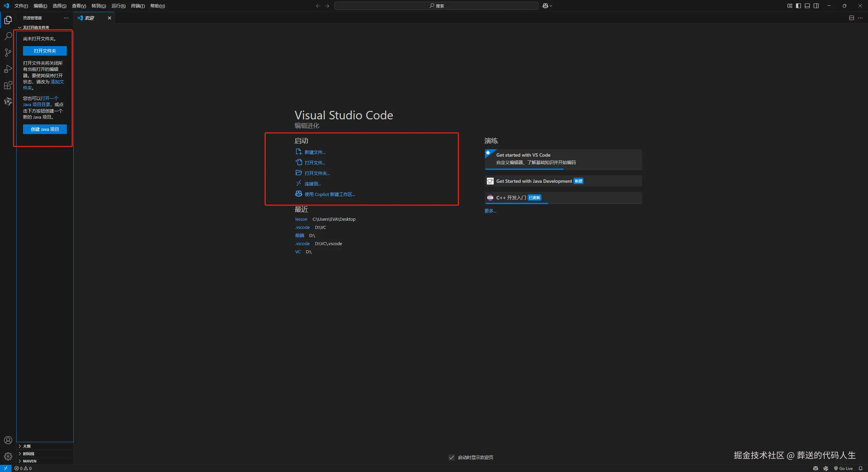Toggle the primary sidebar layout button

(x=798, y=6)
